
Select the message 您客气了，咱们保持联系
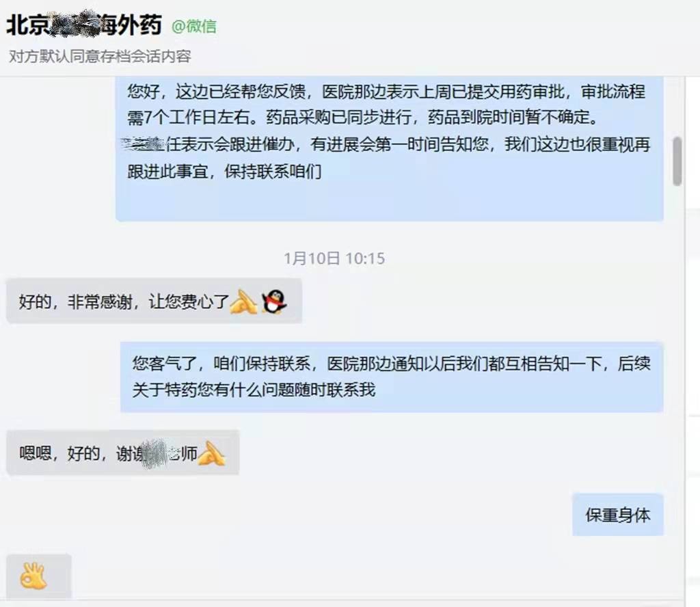[x=392, y=377]
